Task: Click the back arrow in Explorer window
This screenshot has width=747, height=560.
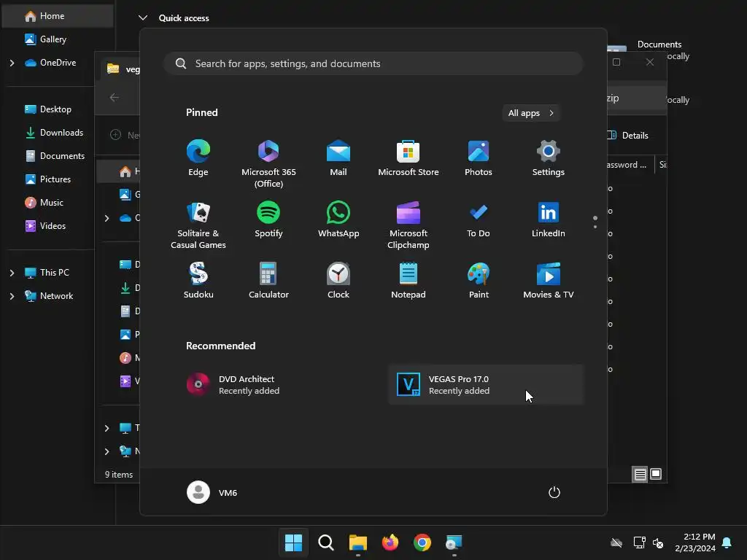Action: click(115, 98)
